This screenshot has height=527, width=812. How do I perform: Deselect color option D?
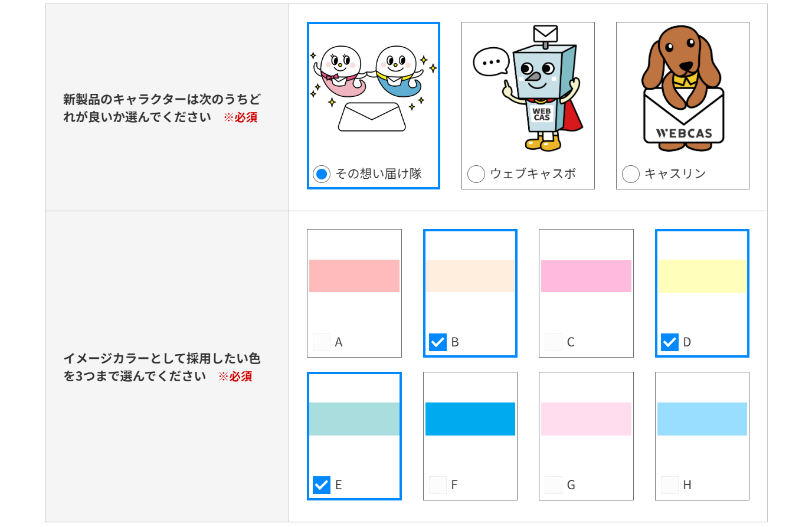pyautogui.click(x=669, y=342)
